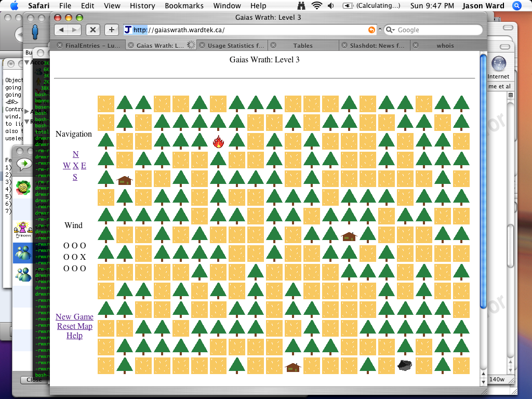Close the Tables tab
Image resolution: width=532 pixels, height=399 pixels.
pos(273,46)
